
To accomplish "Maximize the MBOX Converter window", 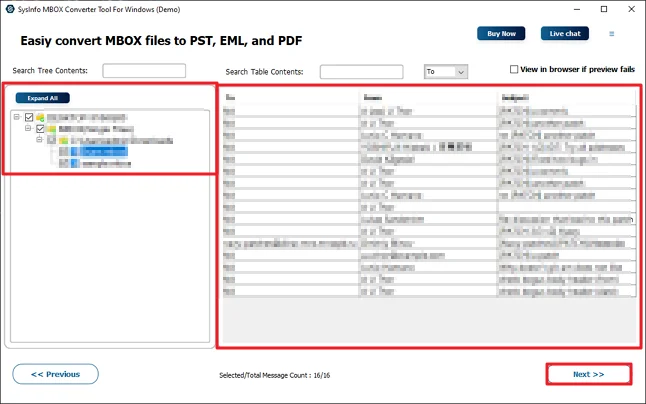I will pyautogui.click(x=604, y=9).
